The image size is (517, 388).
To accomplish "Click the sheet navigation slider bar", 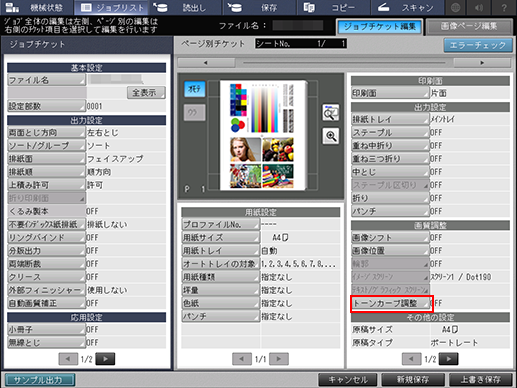I will (x=344, y=63).
